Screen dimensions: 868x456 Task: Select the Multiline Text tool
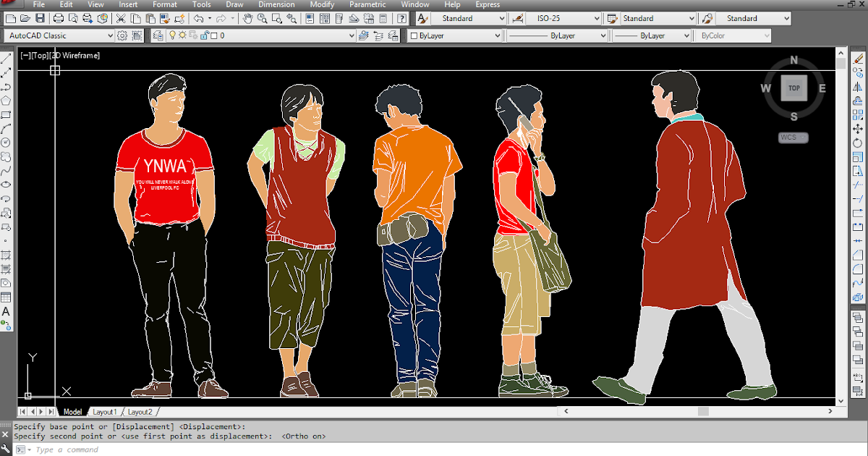[x=7, y=311]
